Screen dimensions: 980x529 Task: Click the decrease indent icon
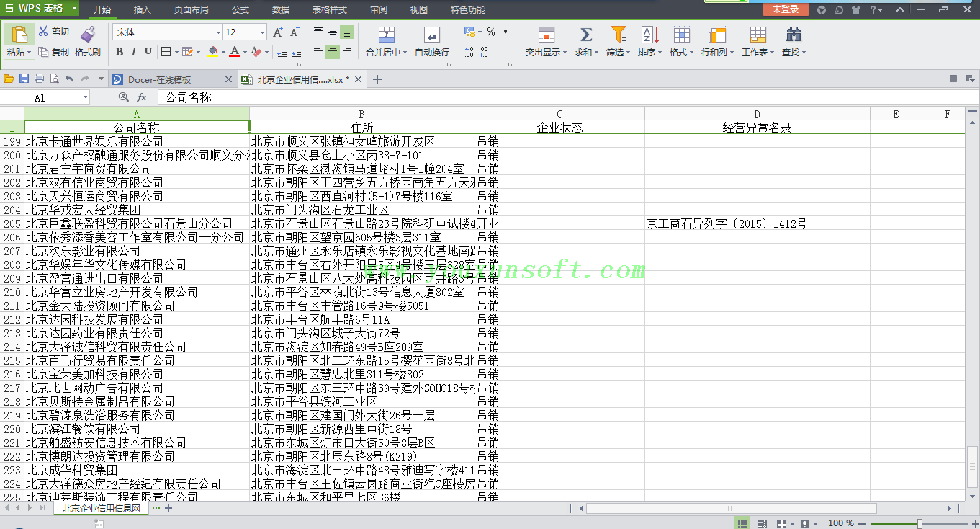(x=282, y=52)
